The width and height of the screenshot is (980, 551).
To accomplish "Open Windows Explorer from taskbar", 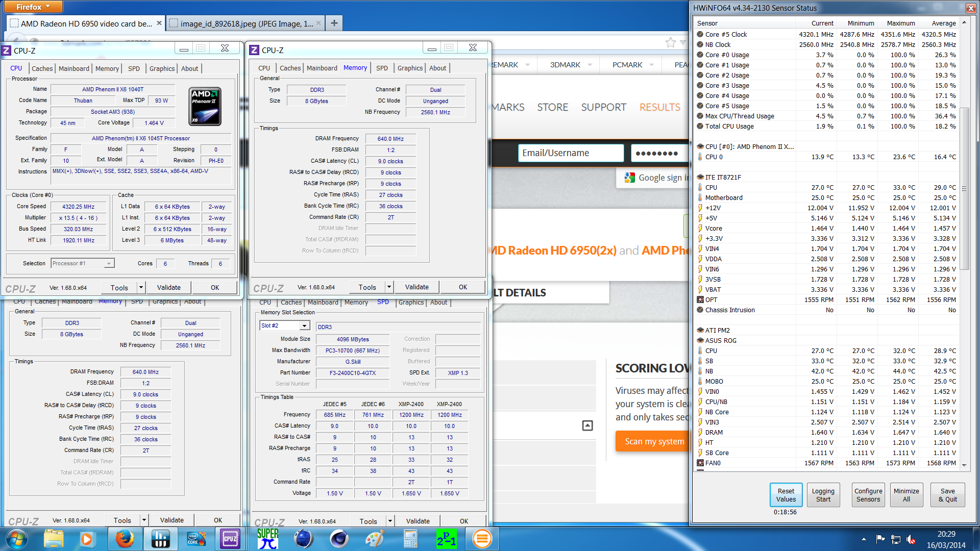I will (x=53, y=538).
